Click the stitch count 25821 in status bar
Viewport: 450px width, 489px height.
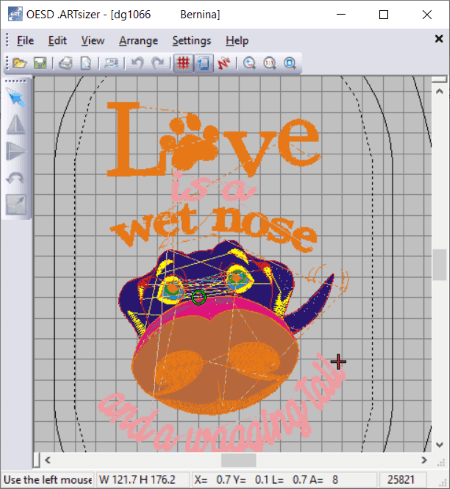pyautogui.click(x=401, y=480)
